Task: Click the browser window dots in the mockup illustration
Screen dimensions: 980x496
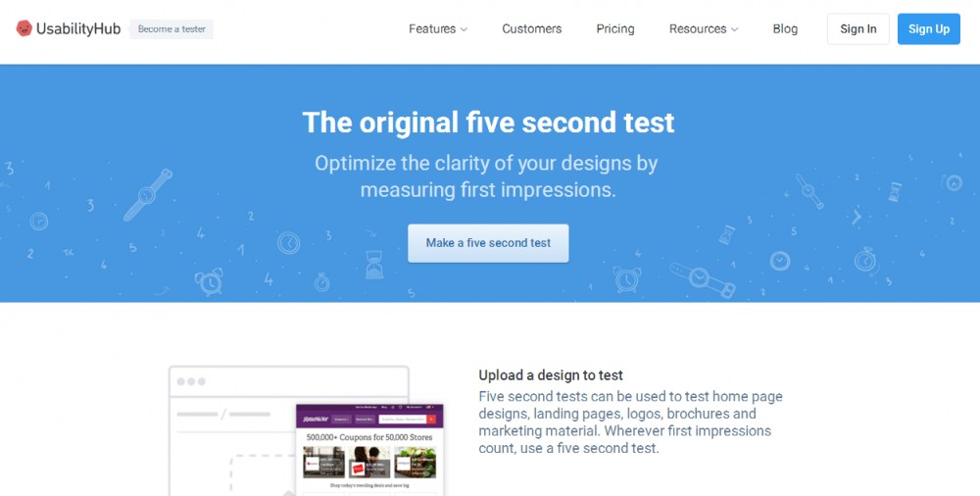Action: click(x=191, y=381)
